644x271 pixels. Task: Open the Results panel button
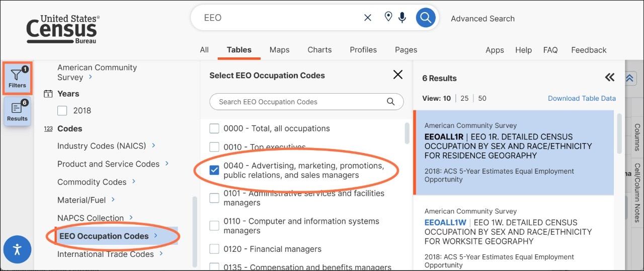17,111
